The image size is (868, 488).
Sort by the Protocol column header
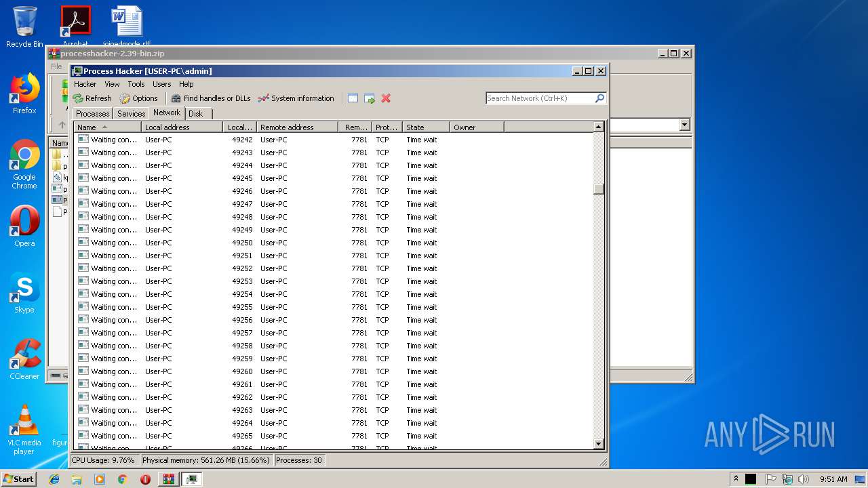point(387,127)
